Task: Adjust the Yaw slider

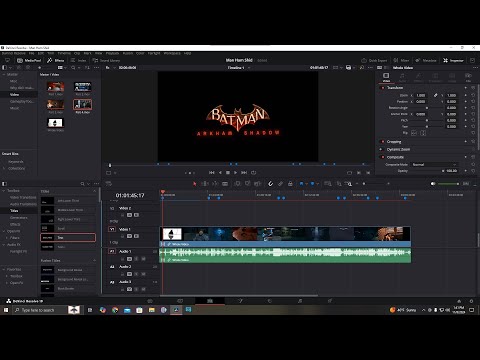Action: pos(427,127)
